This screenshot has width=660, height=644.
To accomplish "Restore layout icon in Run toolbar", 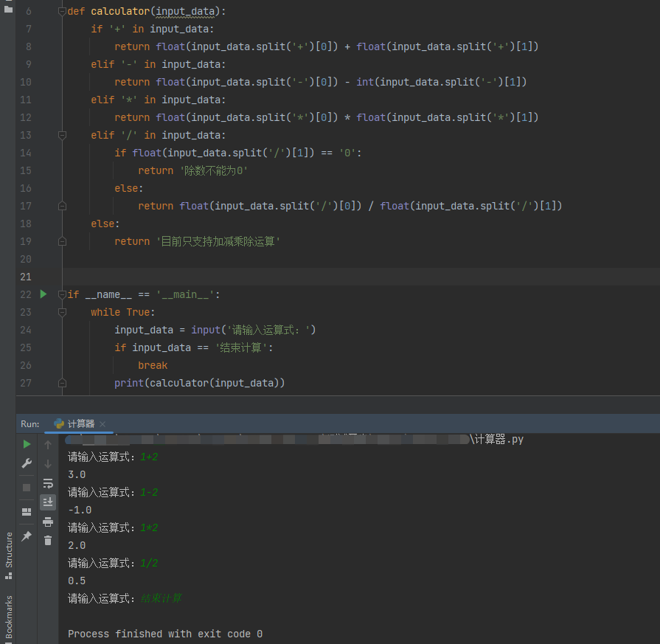I will pos(27,512).
